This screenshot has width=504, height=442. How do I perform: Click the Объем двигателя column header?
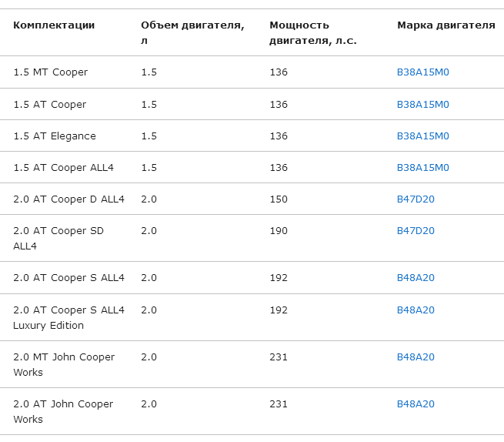[x=192, y=33]
